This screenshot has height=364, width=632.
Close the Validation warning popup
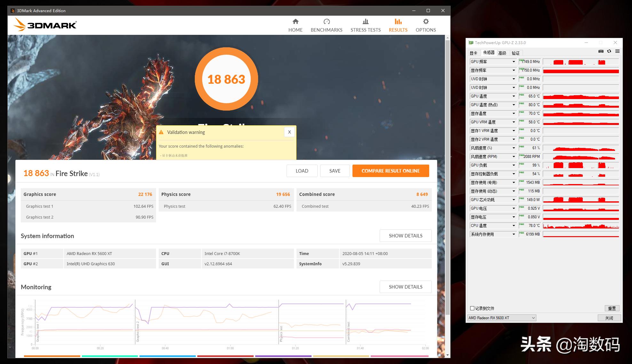[289, 132]
